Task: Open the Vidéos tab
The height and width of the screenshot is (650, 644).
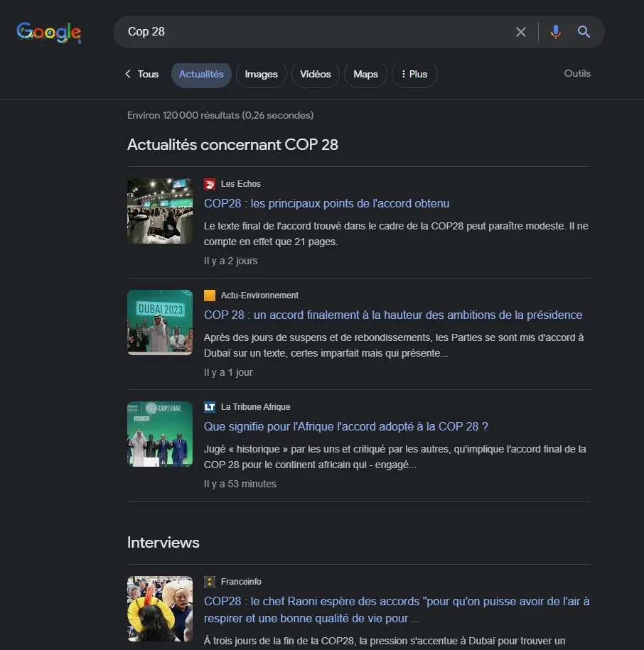Action: (315, 75)
